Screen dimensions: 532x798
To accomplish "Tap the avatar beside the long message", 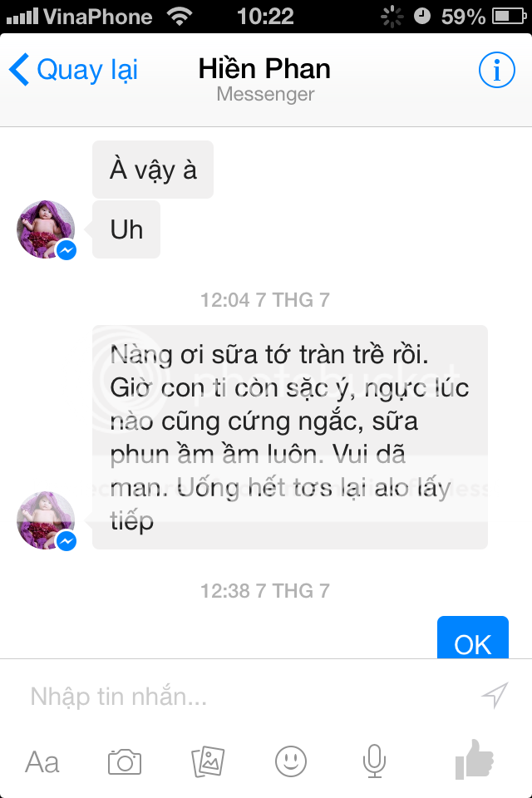I will (x=46, y=520).
